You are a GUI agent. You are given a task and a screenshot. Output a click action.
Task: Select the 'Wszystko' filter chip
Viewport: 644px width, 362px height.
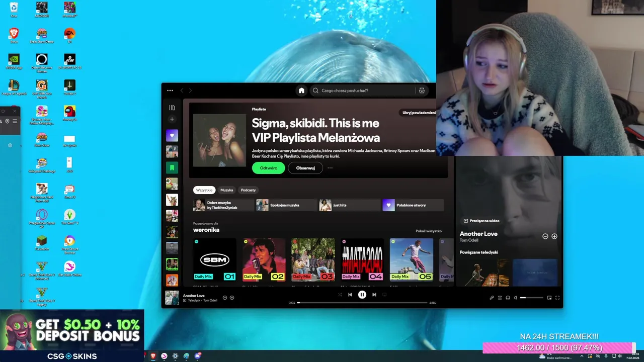point(204,190)
